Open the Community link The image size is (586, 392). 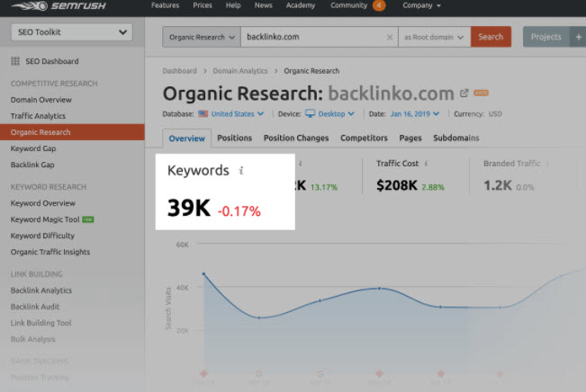point(348,5)
